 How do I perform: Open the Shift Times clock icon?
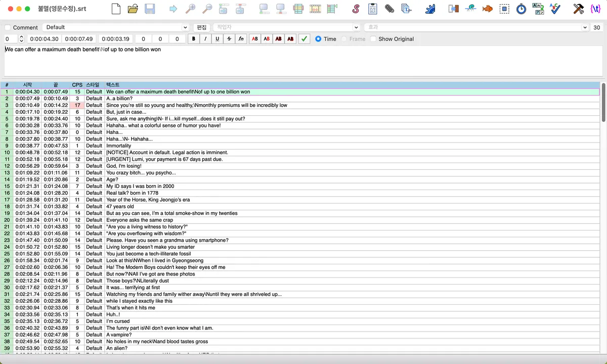coord(521,9)
